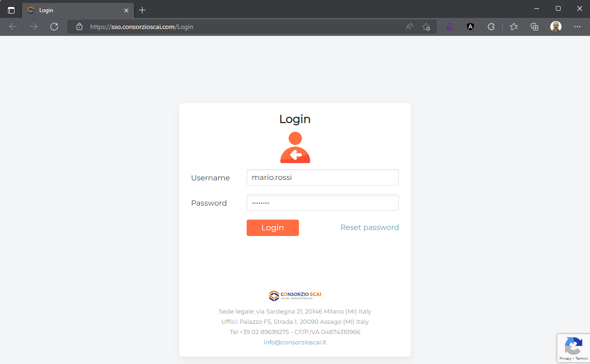Click the purple flask extension icon
The width and height of the screenshot is (590, 364).
(x=449, y=27)
